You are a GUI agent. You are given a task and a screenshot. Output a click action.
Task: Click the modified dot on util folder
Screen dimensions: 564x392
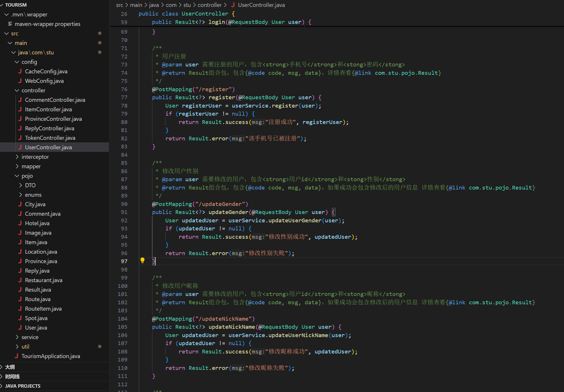click(x=100, y=347)
